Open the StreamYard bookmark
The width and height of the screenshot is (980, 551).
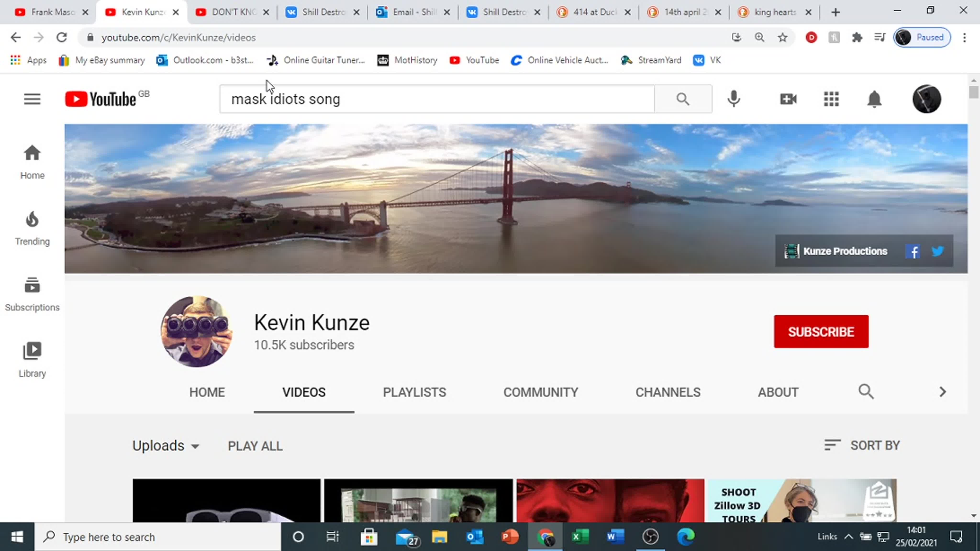651,60
